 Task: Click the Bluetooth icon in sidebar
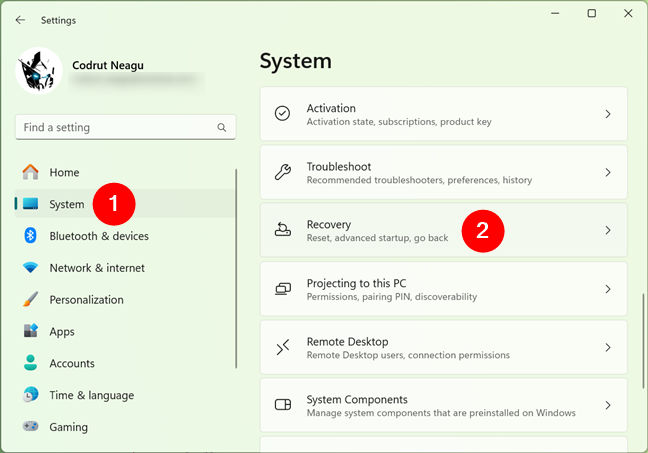tap(31, 236)
